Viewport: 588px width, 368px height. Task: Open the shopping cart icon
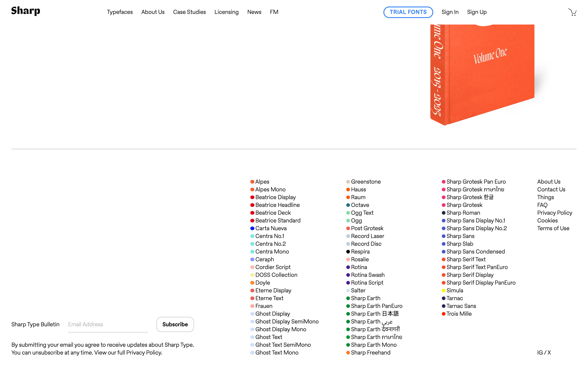click(x=572, y=12)
